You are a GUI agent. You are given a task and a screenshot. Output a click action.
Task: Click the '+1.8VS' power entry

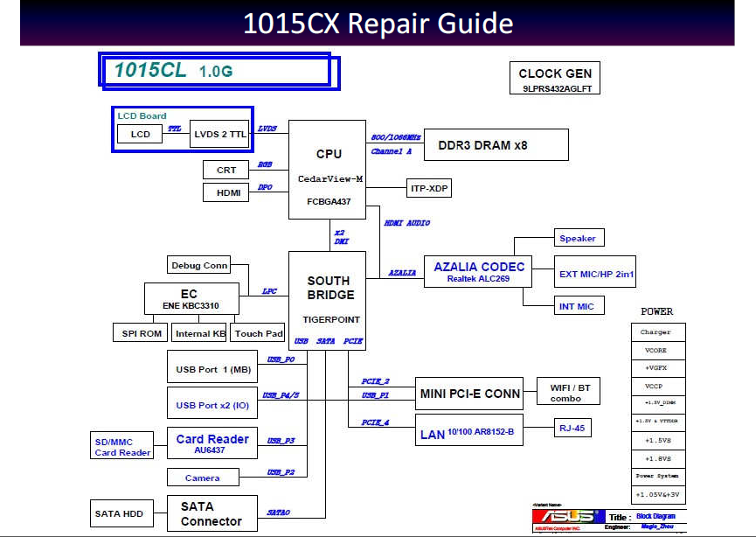coord(658,459)
